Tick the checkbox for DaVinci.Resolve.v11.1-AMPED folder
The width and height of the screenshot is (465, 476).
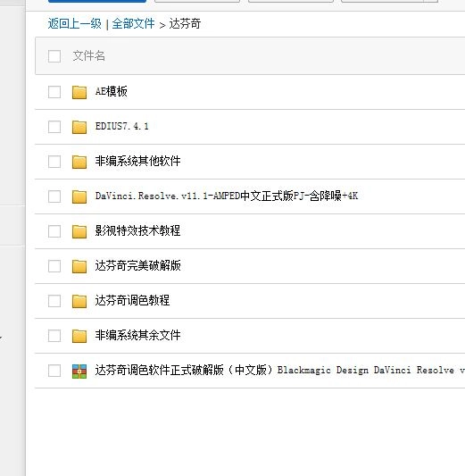click(54, 196)
